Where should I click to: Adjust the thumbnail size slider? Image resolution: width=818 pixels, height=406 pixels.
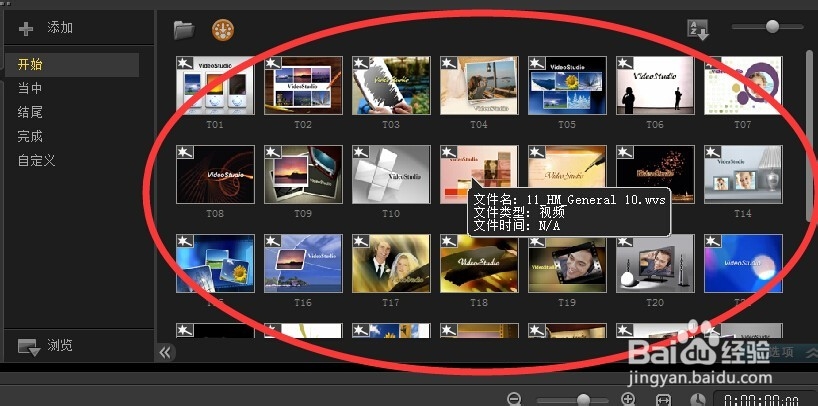click(x=767, y=26)
